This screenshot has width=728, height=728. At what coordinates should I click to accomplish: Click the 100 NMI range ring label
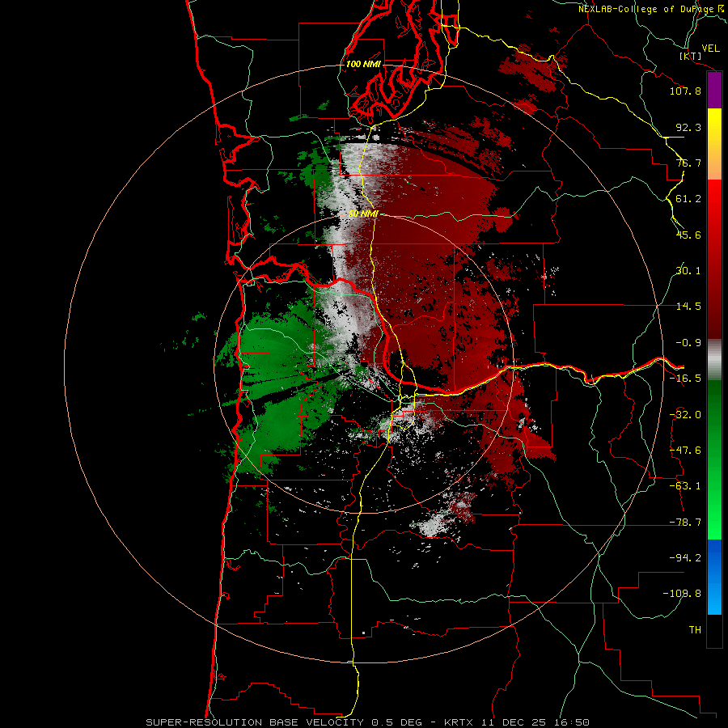pyautogui.click(x=363, y=64)
